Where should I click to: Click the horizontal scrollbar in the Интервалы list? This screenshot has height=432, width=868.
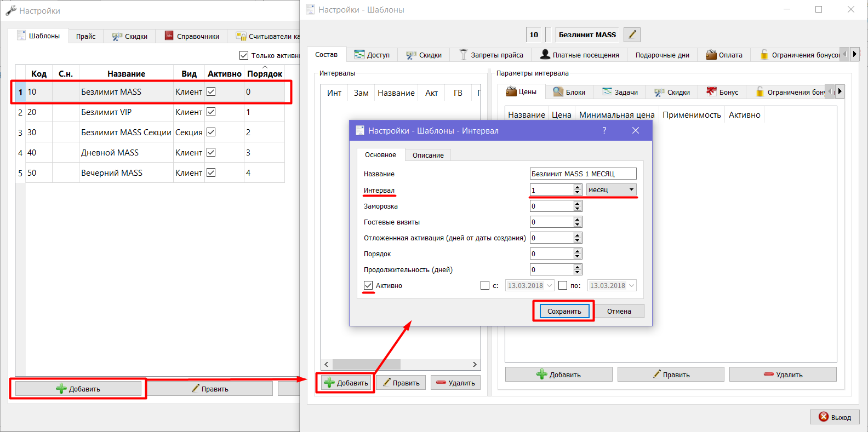tap(401, 364)
